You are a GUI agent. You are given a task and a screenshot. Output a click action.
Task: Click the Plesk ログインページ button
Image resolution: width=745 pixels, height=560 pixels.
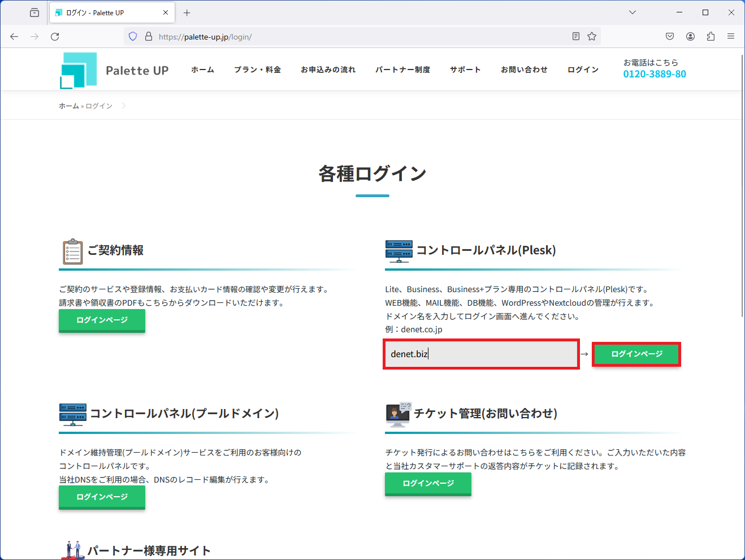(x=636, y=354)
